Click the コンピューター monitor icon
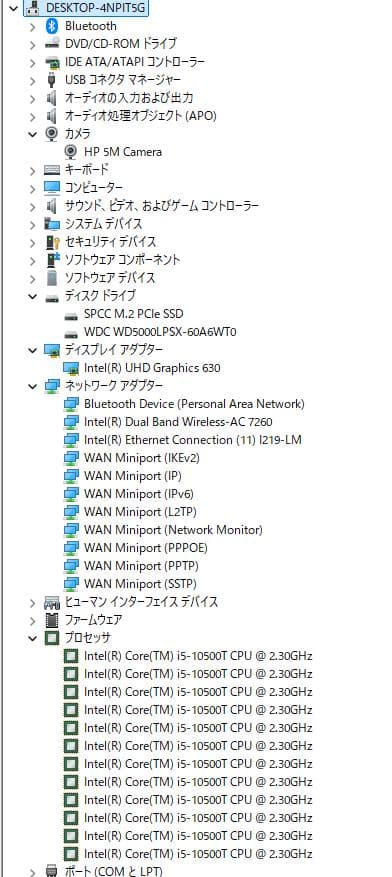 tap(52, 187)
